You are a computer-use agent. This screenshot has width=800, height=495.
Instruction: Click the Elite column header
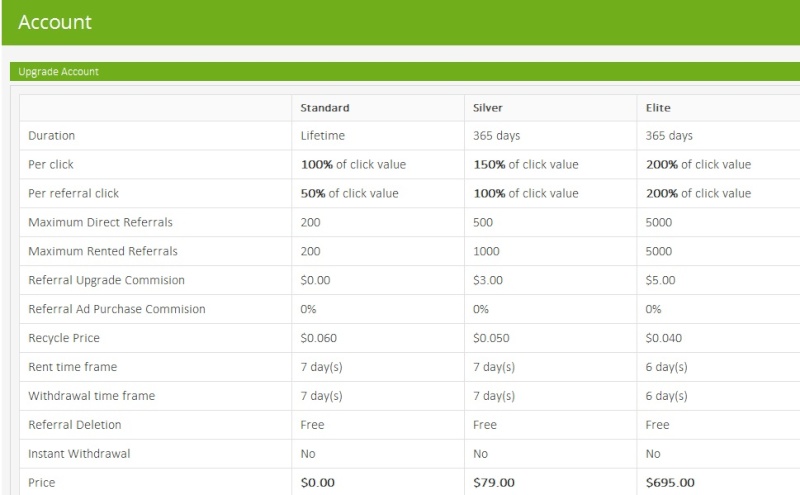[x=658, y=108]
